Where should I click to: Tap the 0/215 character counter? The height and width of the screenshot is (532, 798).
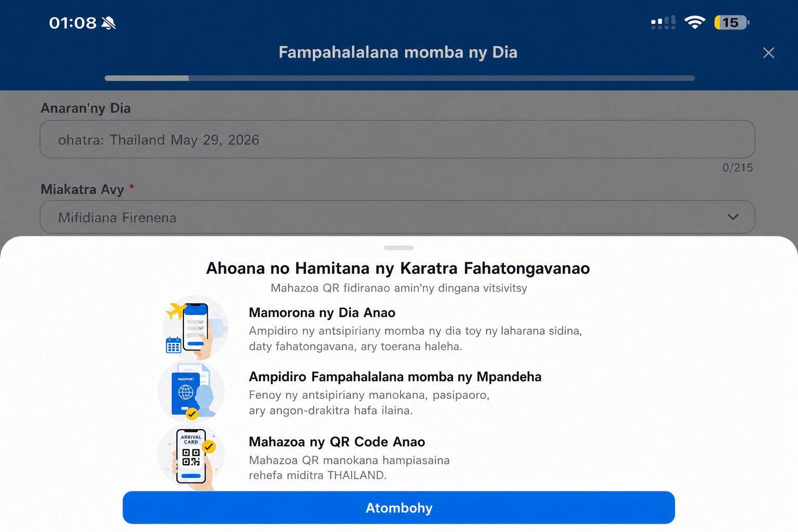click(737, 168)
